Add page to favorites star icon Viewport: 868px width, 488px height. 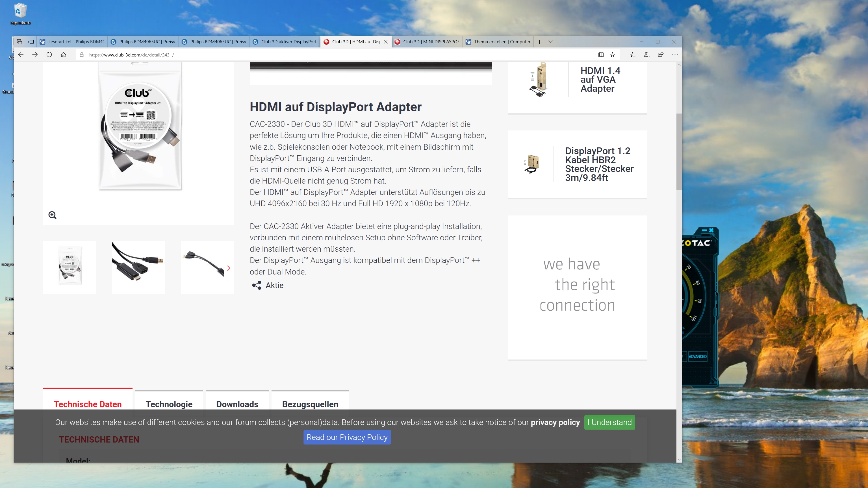point(613,55)
